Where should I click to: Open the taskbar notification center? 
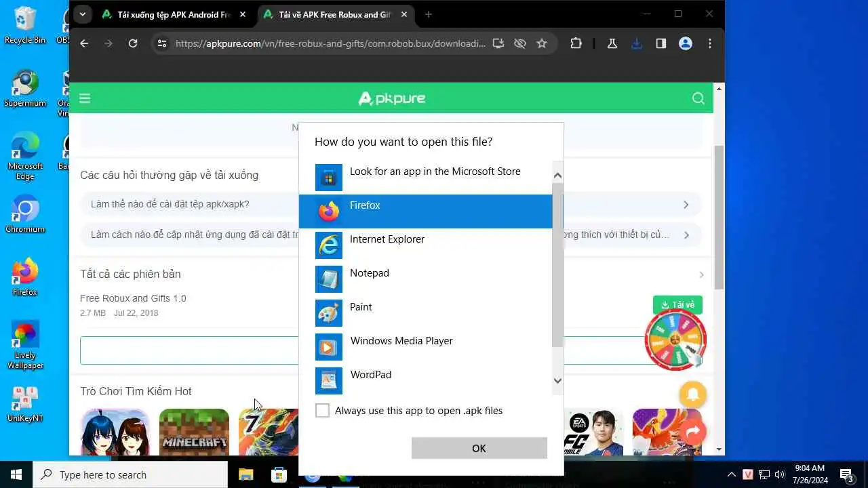click(x=846, y=474)
